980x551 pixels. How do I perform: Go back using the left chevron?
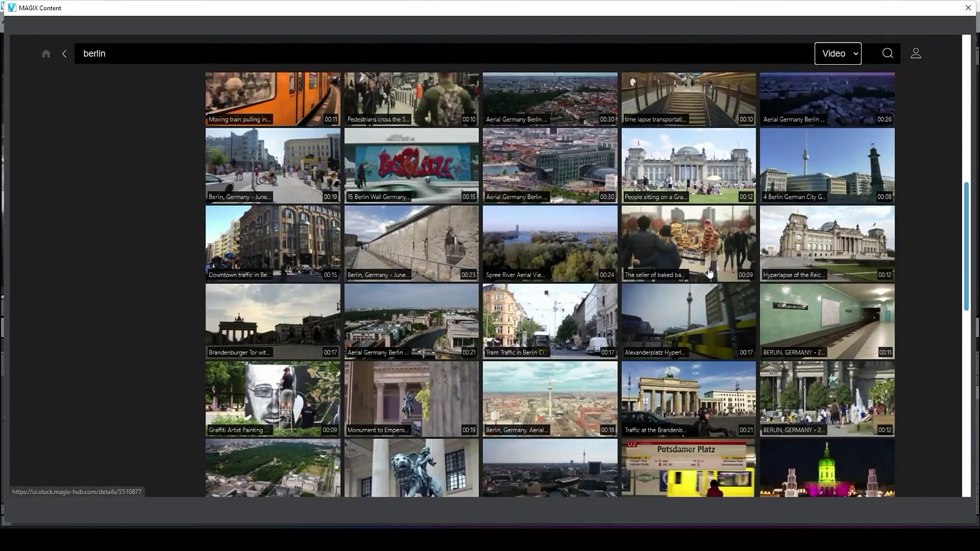click(x=64, y=54)
